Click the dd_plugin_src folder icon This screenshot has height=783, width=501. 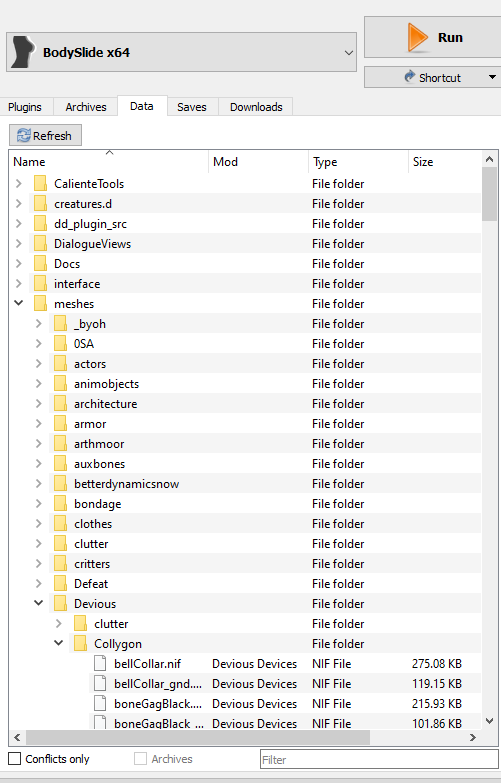tap(40, 224)
